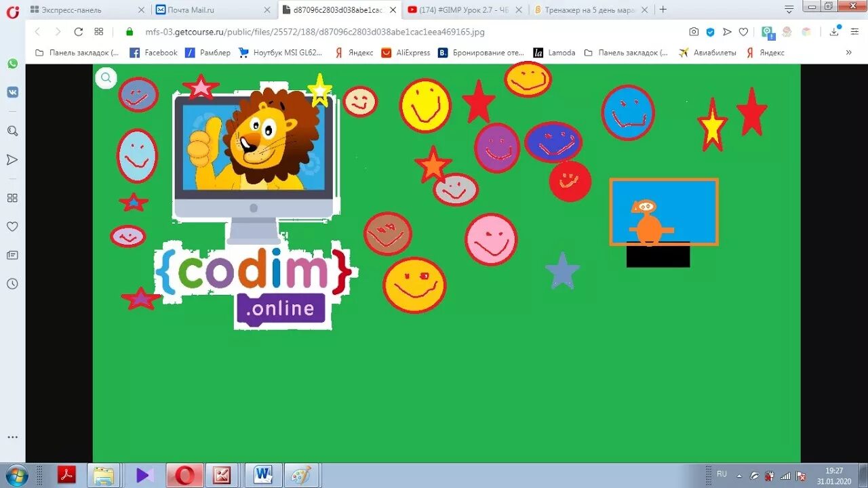Viewport: 868px width, 488px height.
Task: Open Microsoft Word from taskbar
Action: 262,475
